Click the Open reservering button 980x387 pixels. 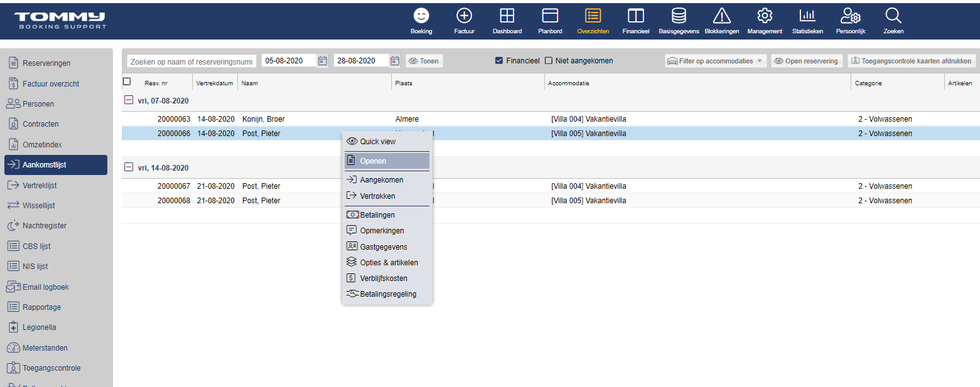[x=807, y=61]
